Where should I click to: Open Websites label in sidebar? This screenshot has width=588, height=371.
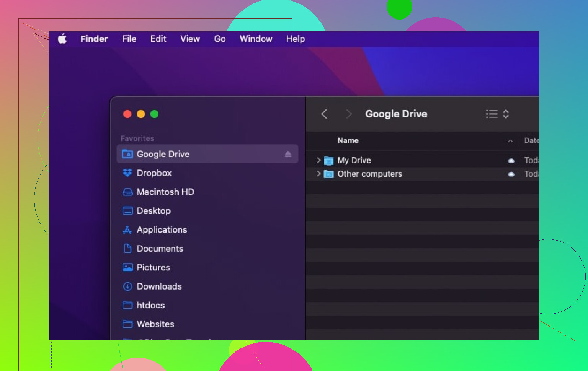click(155, 324)
